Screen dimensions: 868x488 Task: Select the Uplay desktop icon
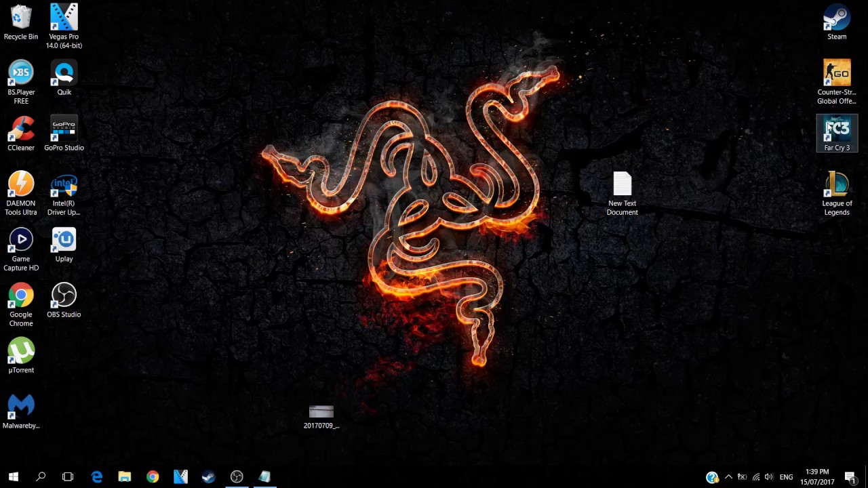click(x=64, y=245)
